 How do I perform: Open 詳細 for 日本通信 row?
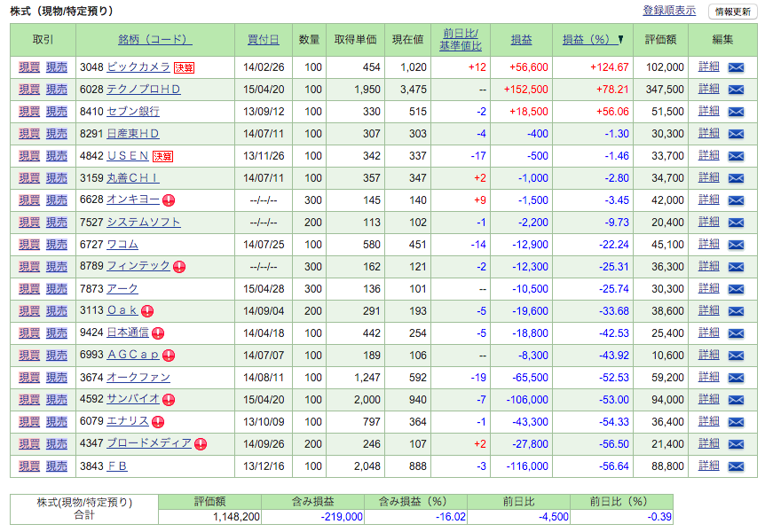coord(709,333)
